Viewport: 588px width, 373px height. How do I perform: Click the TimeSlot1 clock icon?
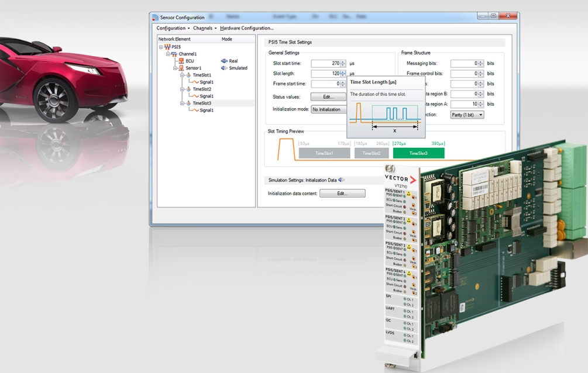coord(188,75)
